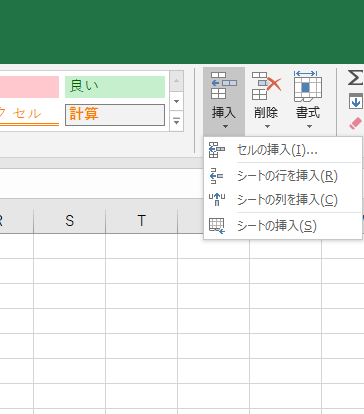Apply the 計算 cell style
364x414 pixels.
pyautogui.click(x=115, y=115)
